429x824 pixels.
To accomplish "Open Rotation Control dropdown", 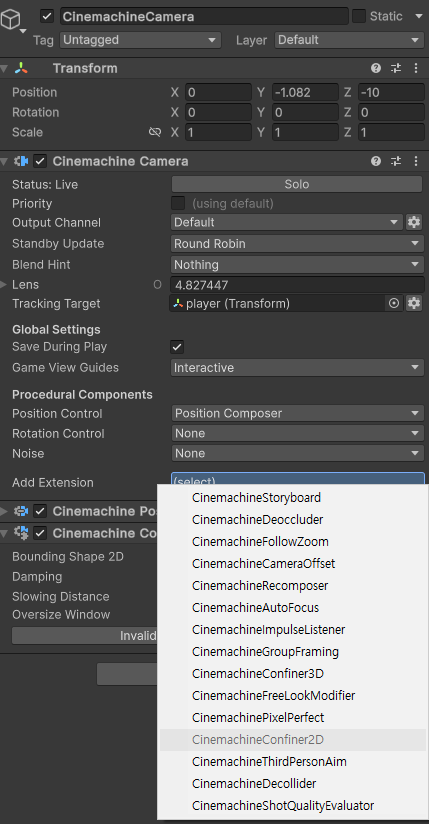I will pyautogui.click(x=297, y=434).
